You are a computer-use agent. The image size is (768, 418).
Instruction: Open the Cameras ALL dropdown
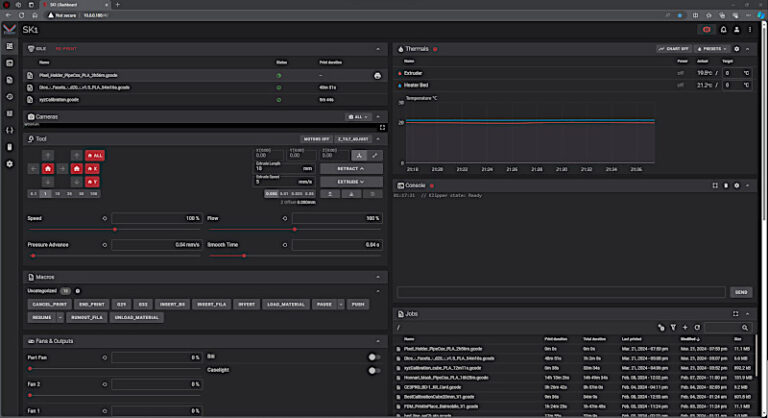click(x=358, y=117)
